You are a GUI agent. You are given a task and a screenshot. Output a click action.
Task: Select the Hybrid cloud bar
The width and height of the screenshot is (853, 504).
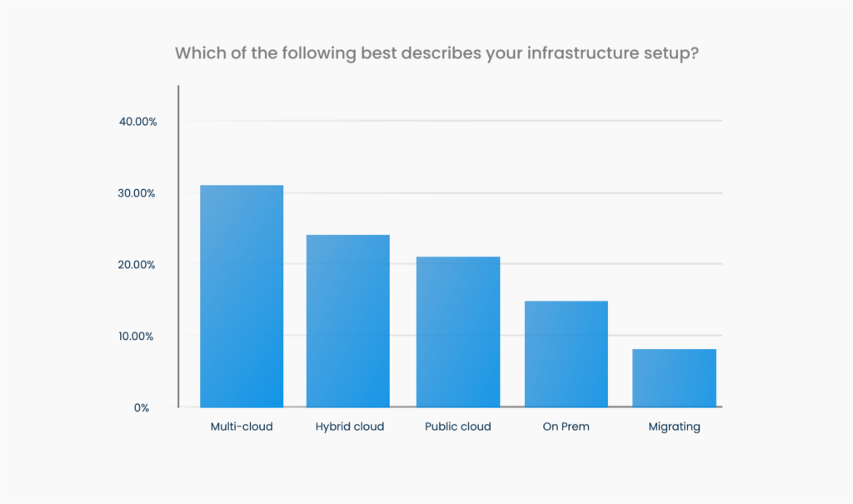coord(348,321)
